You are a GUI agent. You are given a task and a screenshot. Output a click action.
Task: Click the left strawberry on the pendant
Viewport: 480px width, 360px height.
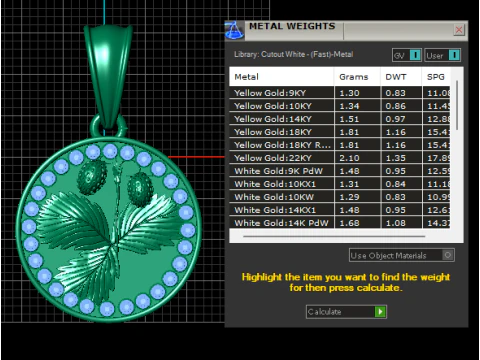click(x=92, y=177)
